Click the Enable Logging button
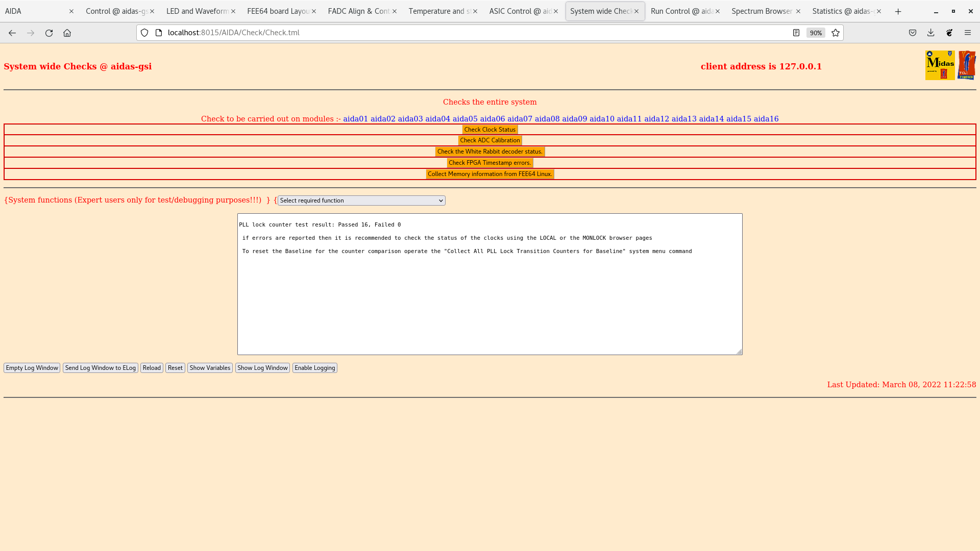980x551 pixels. click(314, 368)
